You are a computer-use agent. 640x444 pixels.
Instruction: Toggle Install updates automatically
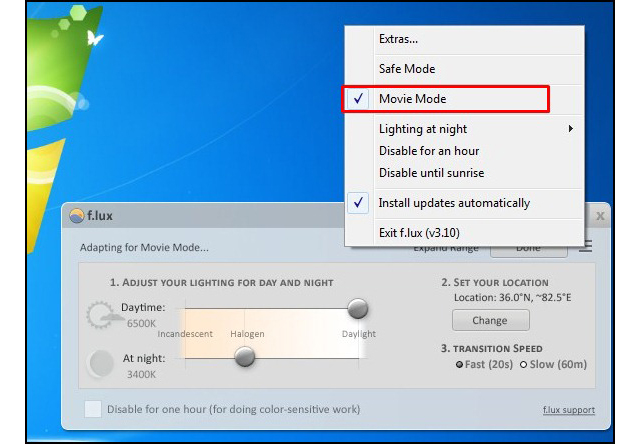464,203
